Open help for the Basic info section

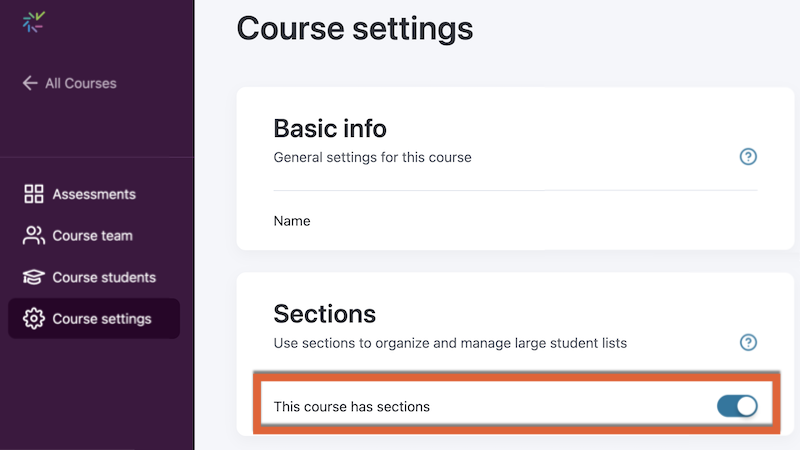pyautogui.click(x=748, y=157)
